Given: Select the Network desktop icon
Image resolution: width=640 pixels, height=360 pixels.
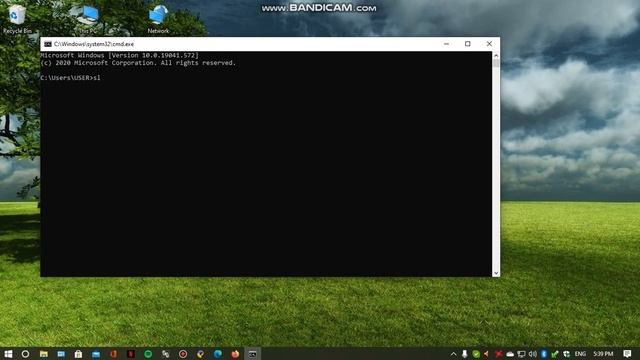Looking at the screenshot, I should pyautogui.click(x=158, y=19).
